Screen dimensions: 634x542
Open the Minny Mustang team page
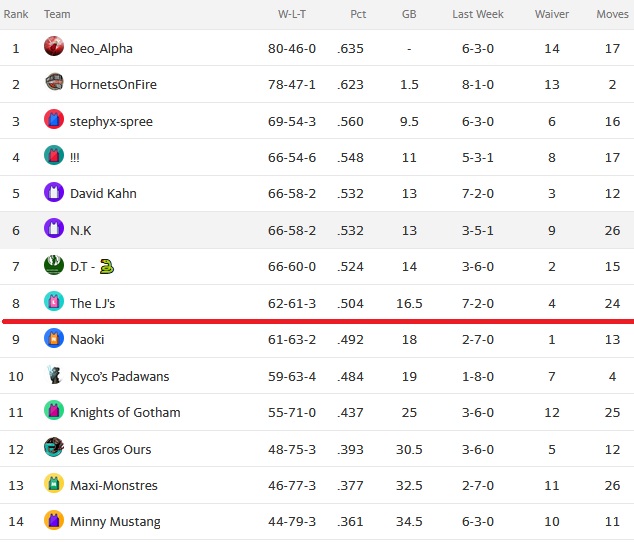(115, 522)
